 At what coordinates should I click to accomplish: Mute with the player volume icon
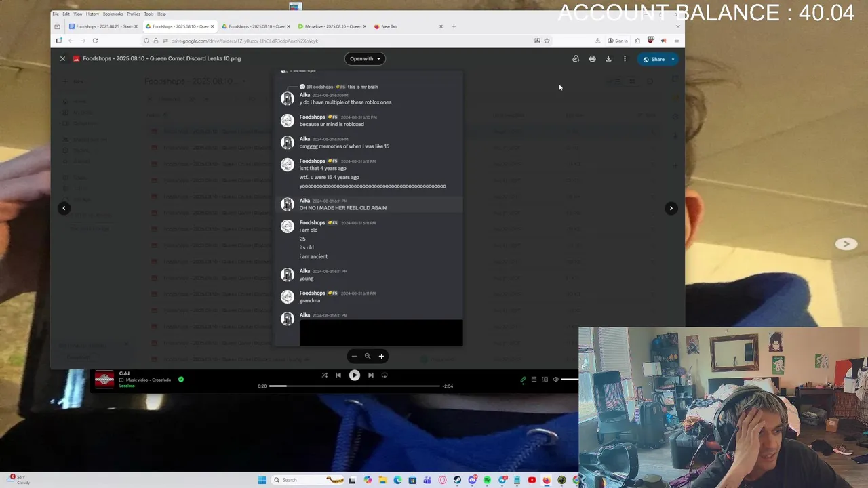pos(556,380)
